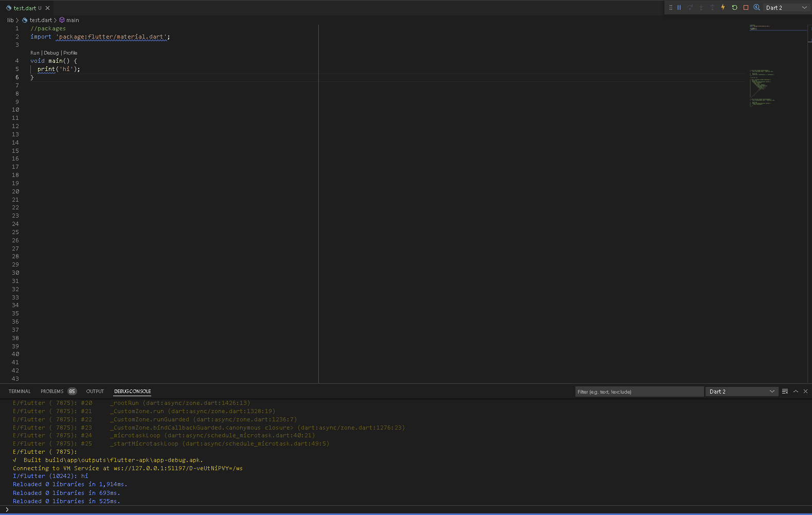The image size is (812, 515).
Task: Click the Built app-debug.apk console line
Action: (x=108, y=460)
